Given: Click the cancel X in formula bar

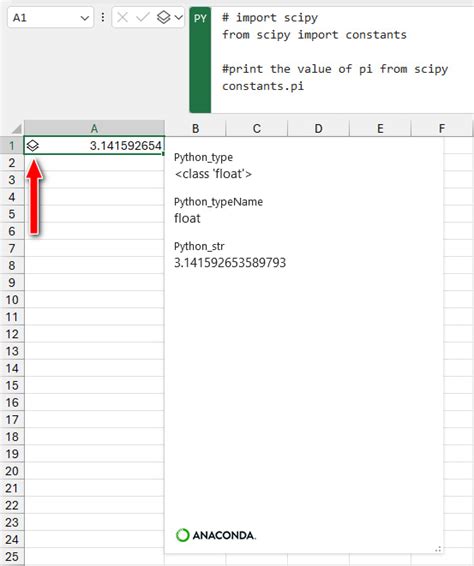Looking at the screenshot, I should click(122, 17).
